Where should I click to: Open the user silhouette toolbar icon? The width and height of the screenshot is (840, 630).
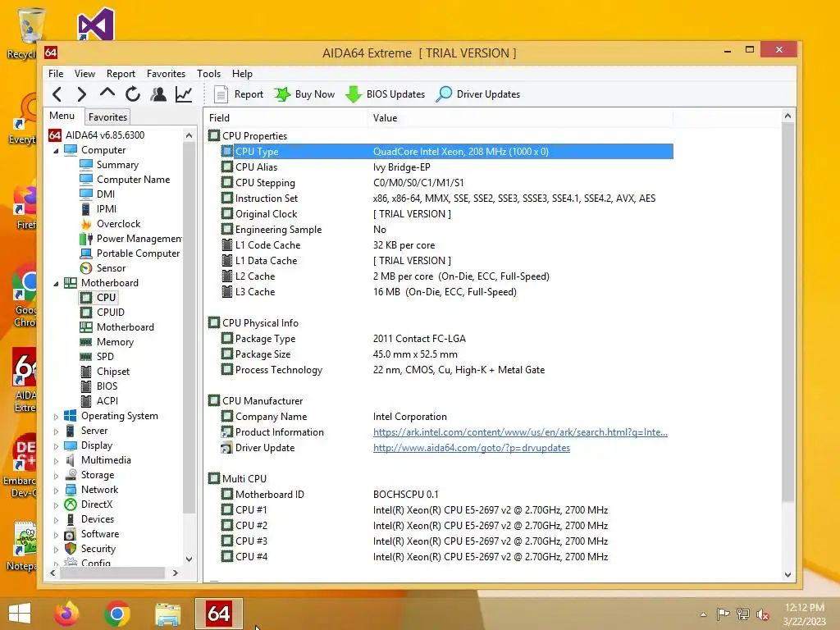click(158, 94)
